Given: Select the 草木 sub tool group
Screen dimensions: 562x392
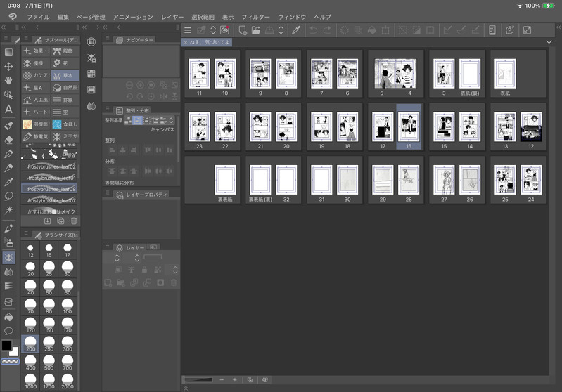Looking at the screenshot, I should click(65, 76).
